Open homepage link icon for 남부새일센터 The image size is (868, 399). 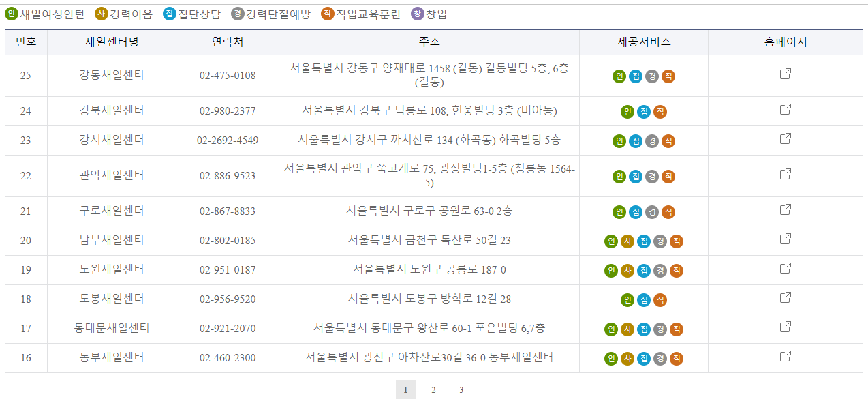785,239
